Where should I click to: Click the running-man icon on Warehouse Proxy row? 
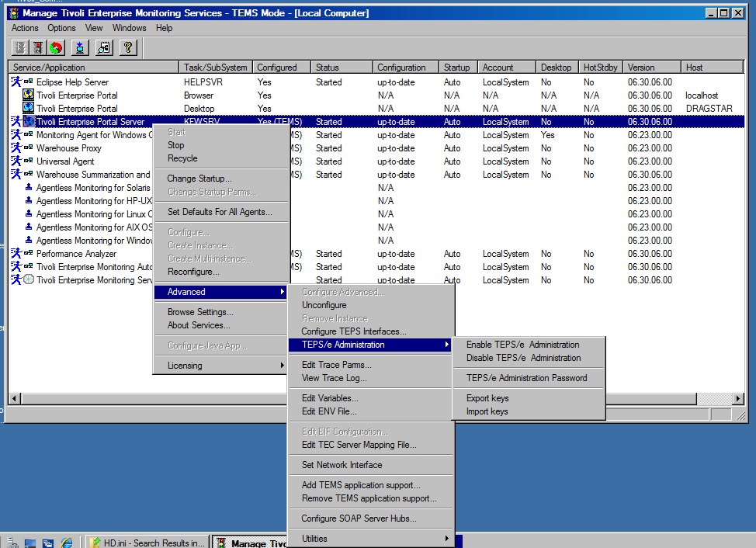pyautogui.click(x=16, y=148)
